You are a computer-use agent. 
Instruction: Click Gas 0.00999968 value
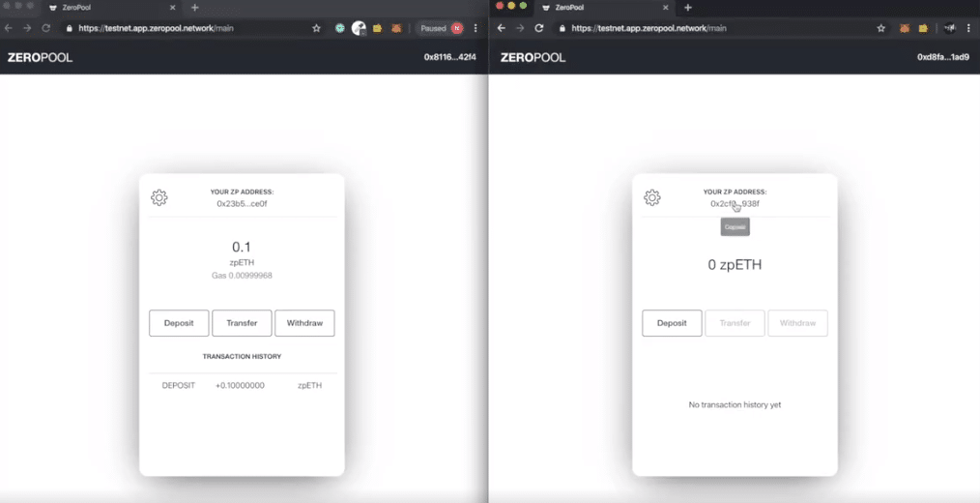click(242, 276)
